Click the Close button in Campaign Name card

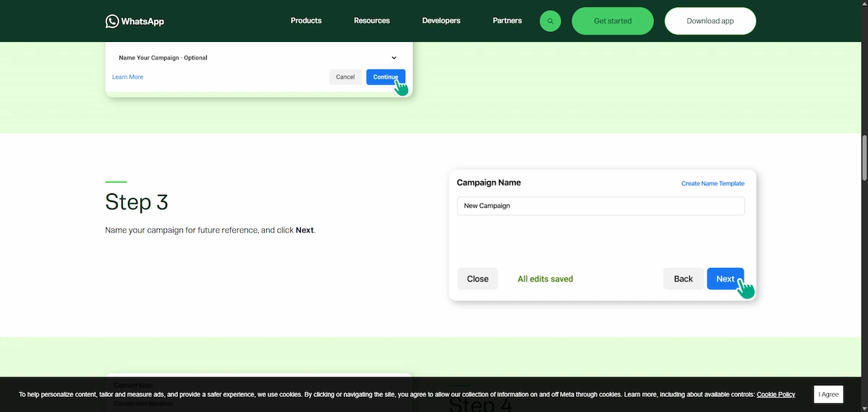click(477, 279)
